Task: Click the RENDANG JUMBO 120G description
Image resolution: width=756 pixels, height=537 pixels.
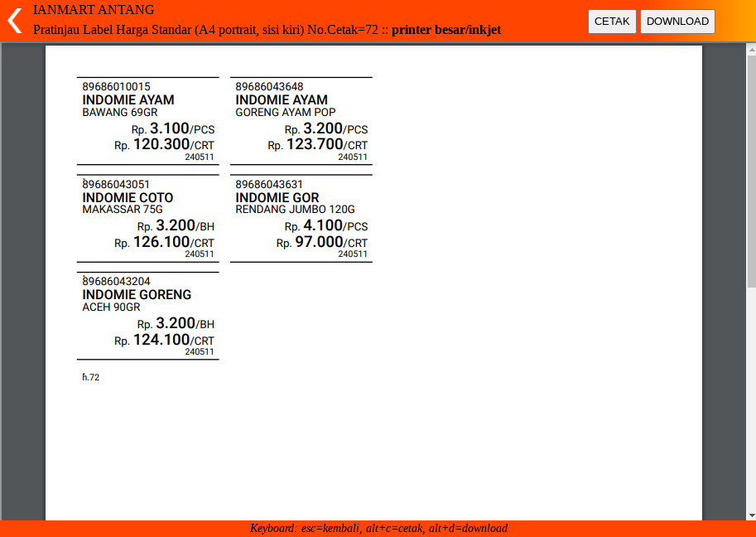Action: point(295,210)
